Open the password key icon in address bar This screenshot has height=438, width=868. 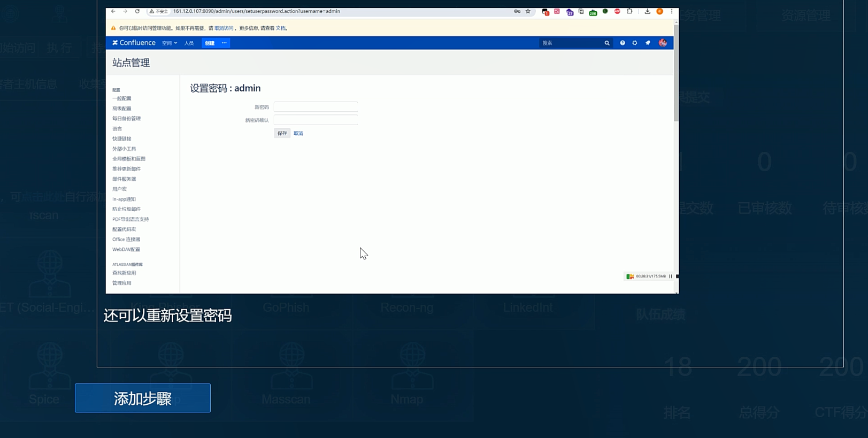517,11
